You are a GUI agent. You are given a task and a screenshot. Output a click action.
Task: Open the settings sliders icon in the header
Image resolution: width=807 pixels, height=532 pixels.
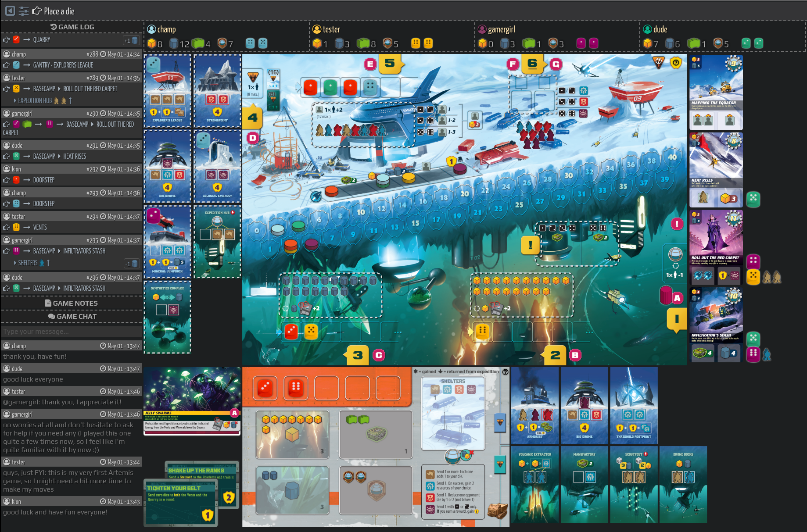click(24, 11)
